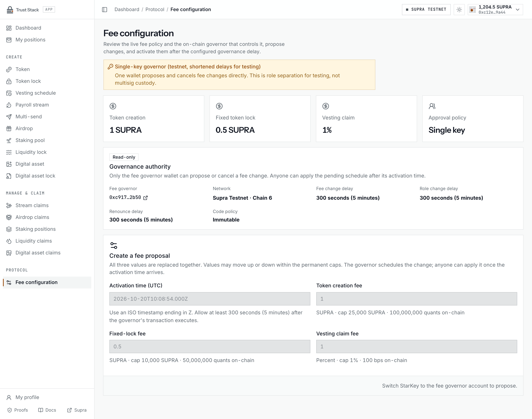Click the Approval policy users icon
The width and height of the screenshot is (532, 419).
(432, 106)
